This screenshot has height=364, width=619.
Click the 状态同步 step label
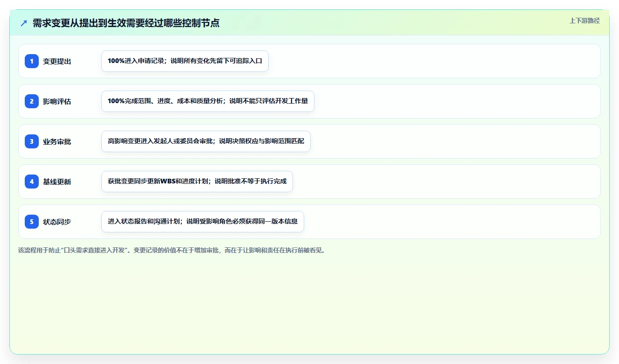tap(57, 222)
